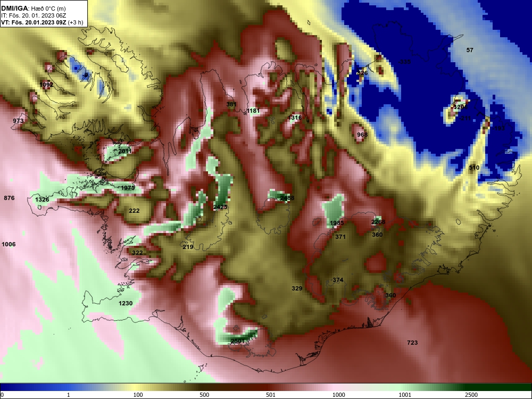Click the legend tick label 1001
Image resolution: width=532 pixels, height=399 pixels.
(405, 395)
